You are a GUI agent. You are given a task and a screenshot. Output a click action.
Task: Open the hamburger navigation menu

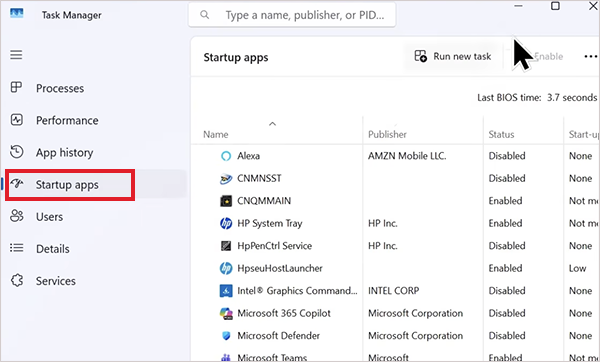click(16, 55)
